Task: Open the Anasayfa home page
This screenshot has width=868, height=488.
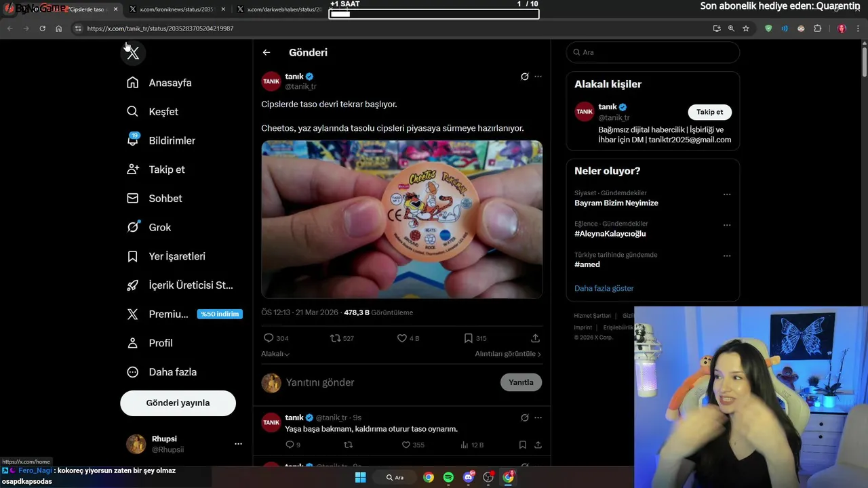Action: 159,83
